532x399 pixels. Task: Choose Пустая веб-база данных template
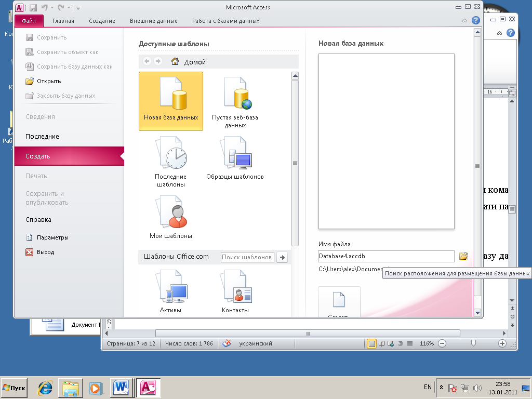235,102
